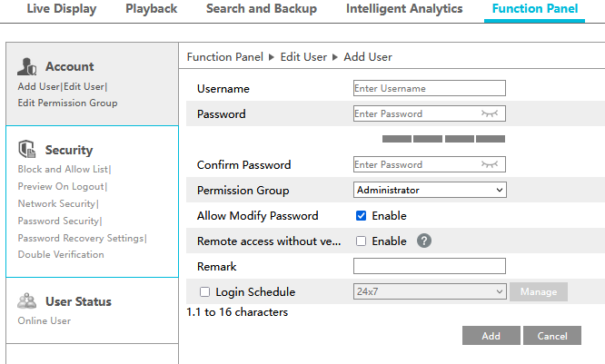This screenshot has width=605, height=364.
Task: Switch to the Live Display tab
Action: tap(60, 9)
